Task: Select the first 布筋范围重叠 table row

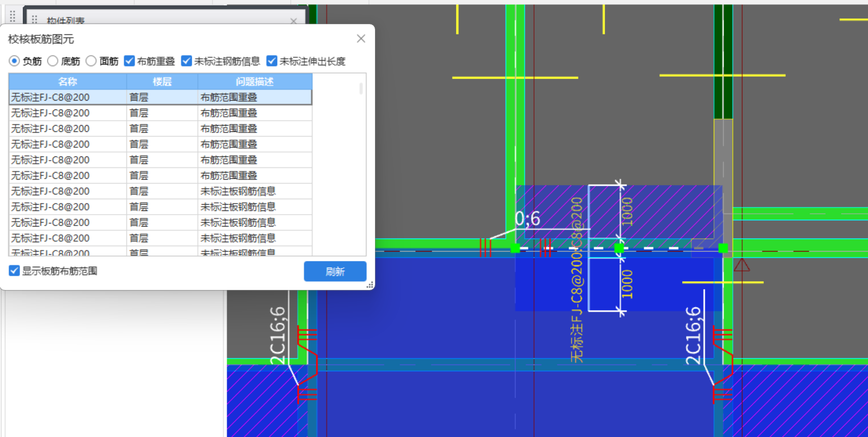Action: [x=160, y=97]
